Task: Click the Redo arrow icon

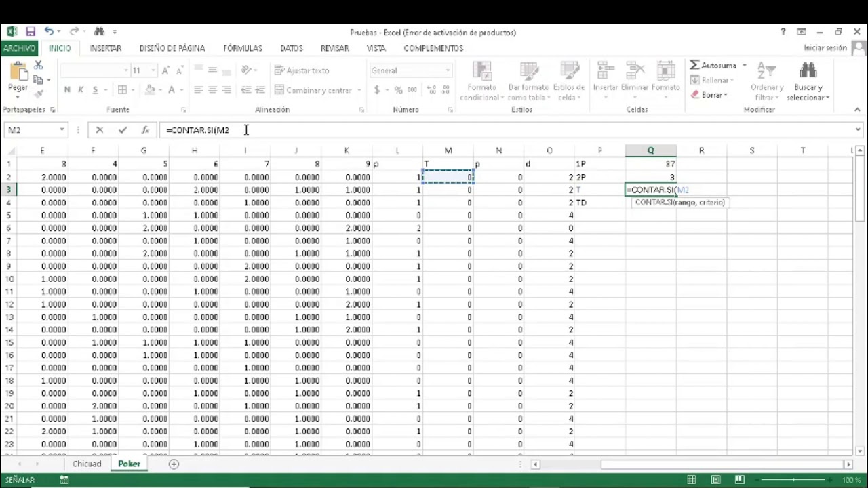Action: coord(73,31)
